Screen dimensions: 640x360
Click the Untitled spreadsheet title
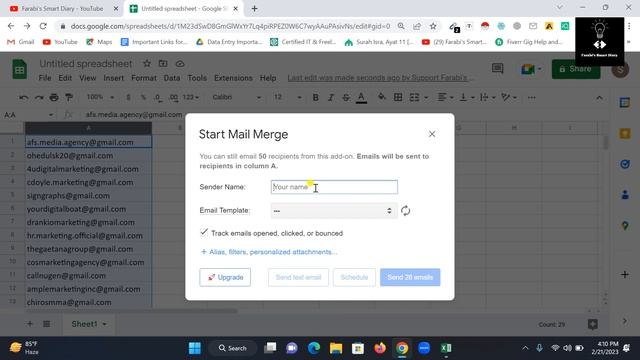point(86,64)
